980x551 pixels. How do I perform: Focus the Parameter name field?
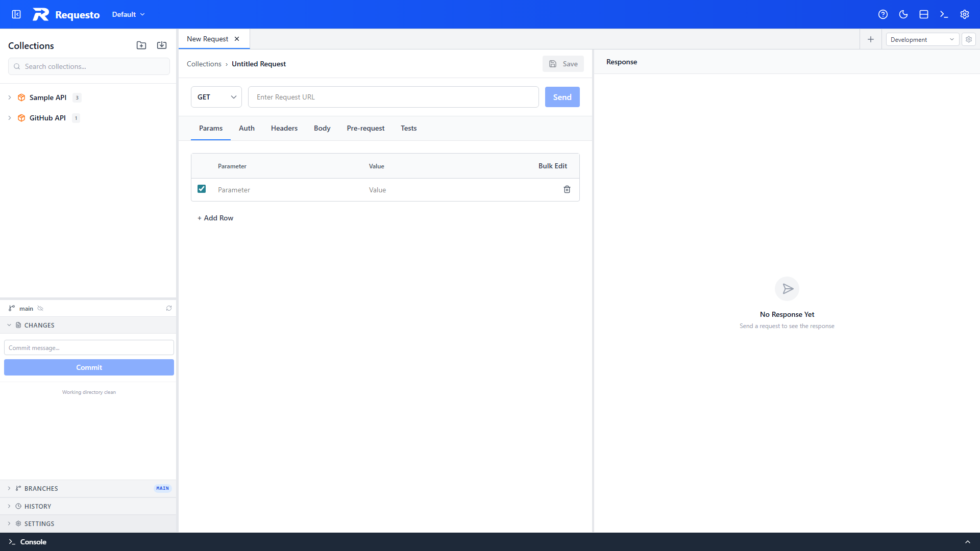[x=287, y=190]
